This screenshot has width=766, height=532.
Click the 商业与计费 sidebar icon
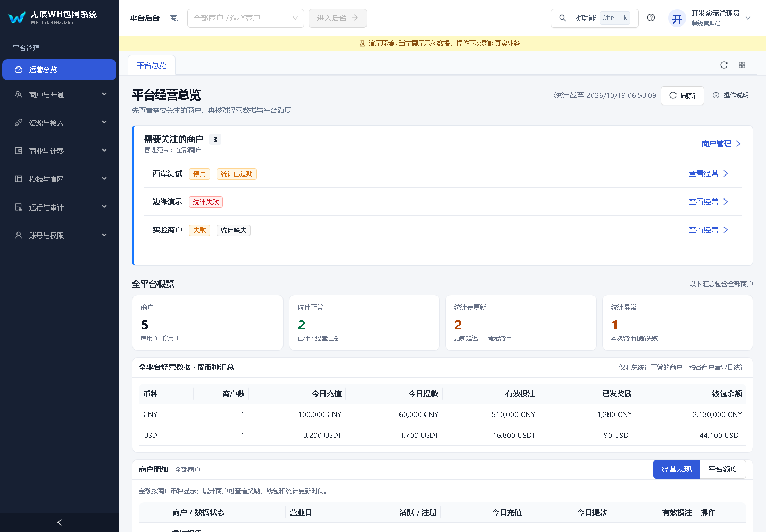point(19,151)
